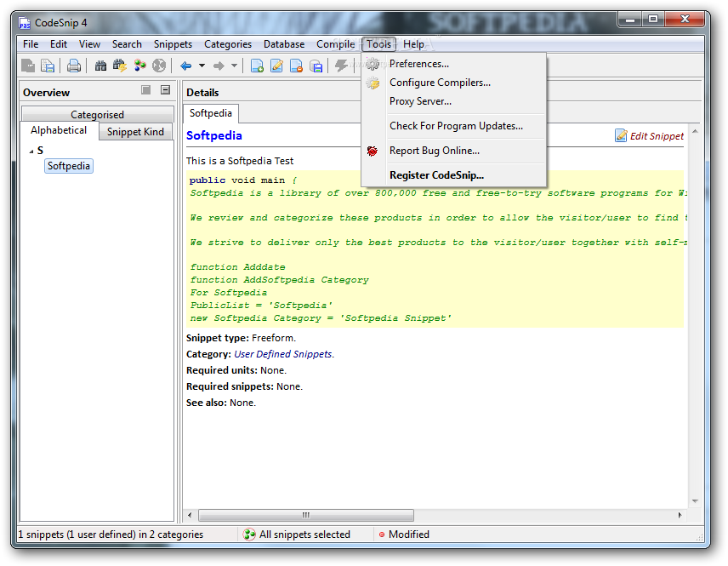This screenshot has width=728, height=566.
Task: Click the Edit Snippet pencil toolbar icon
Action: click(x=276, y=66)
